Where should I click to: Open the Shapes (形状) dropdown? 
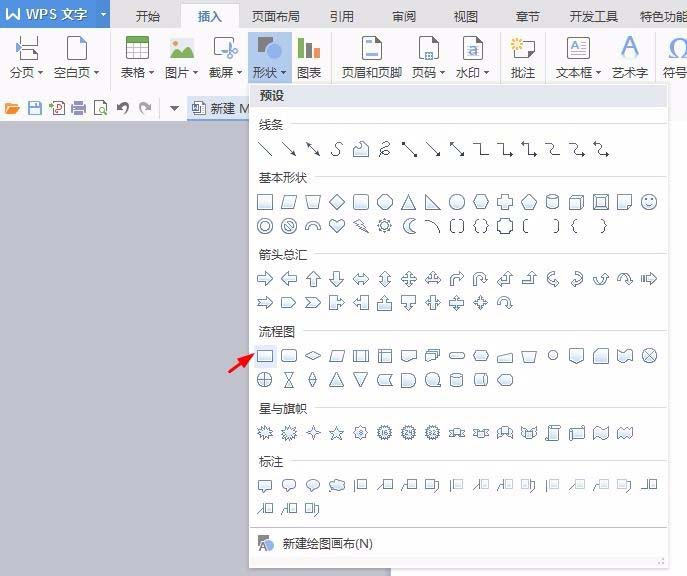tap(269, 58)
